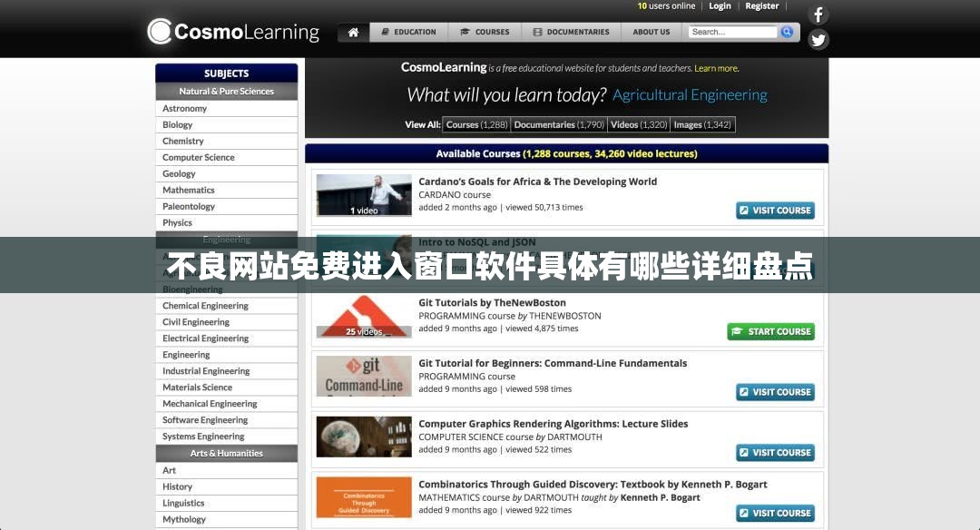Select Art subject
This screenshot has width=980, height=530.
pos(226,471)
